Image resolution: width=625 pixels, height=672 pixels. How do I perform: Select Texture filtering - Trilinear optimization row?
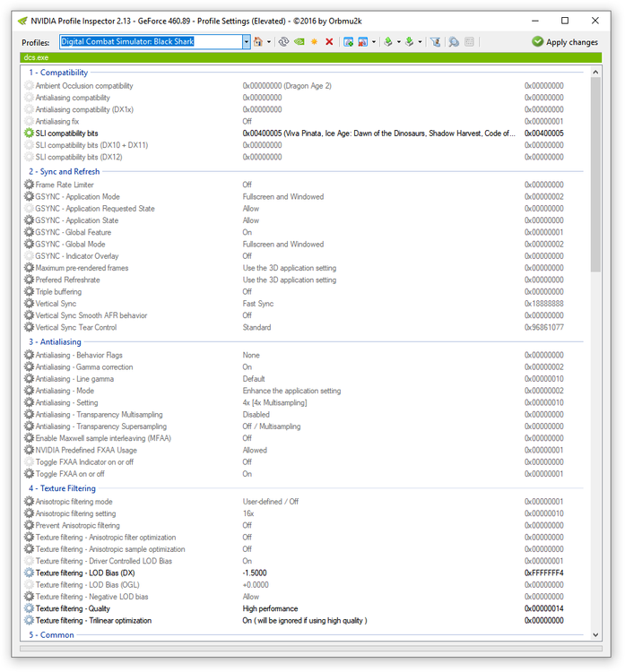(x=303, y=620)
